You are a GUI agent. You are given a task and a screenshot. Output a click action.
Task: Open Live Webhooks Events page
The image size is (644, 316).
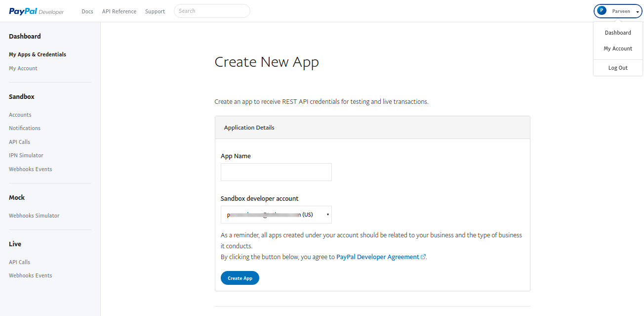tap(31, 275)
